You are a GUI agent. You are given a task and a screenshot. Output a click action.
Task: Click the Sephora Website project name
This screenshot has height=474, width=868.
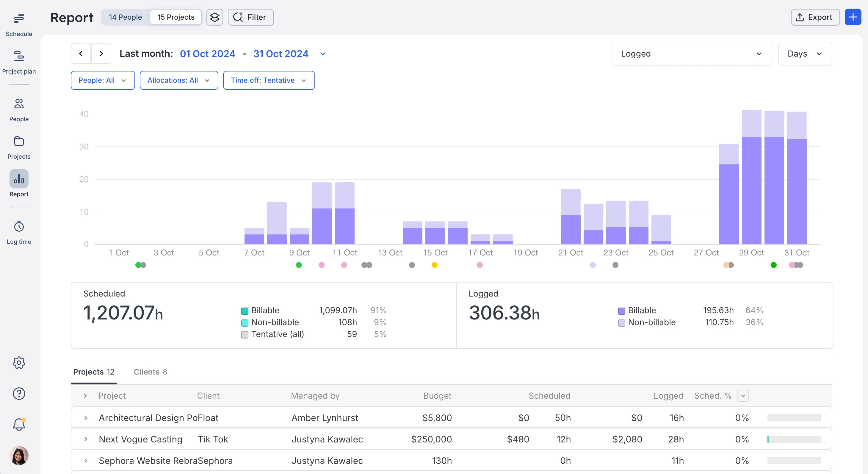(148, 461)
